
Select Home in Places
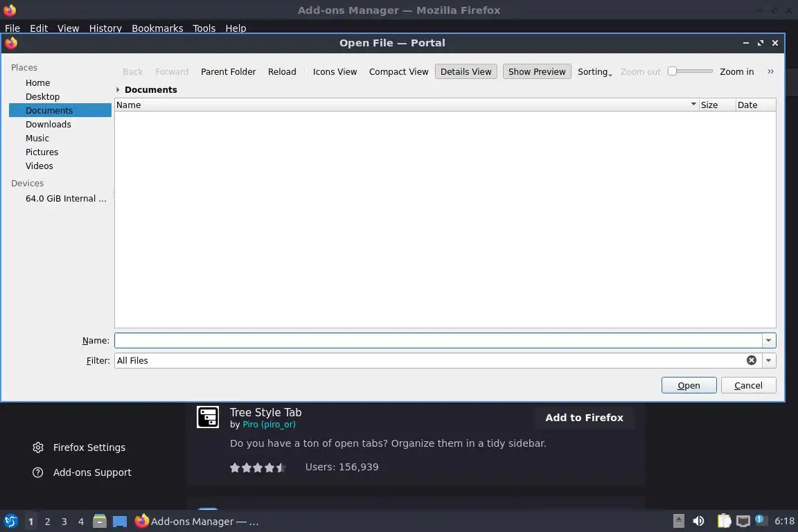click(x=60, y=83)
